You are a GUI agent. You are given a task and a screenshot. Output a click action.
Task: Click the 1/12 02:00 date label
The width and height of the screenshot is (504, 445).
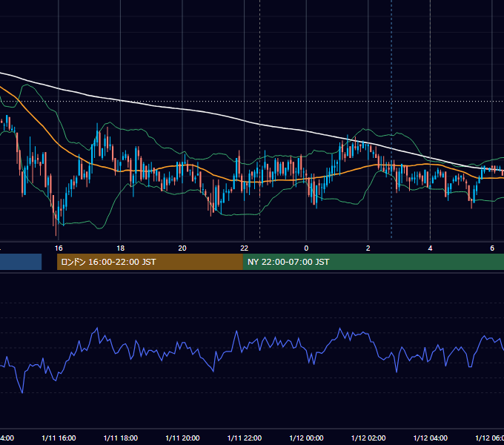click(368, 438)
